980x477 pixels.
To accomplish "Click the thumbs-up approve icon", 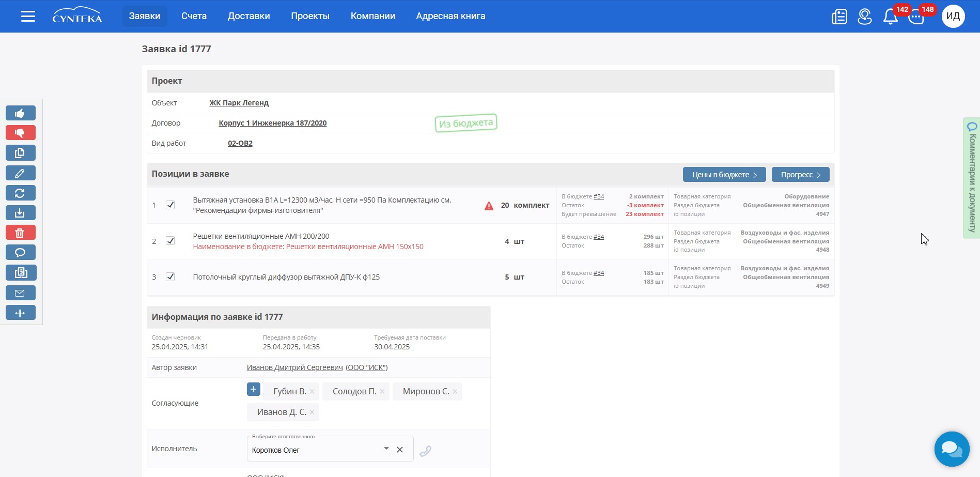I will [20, 113].
